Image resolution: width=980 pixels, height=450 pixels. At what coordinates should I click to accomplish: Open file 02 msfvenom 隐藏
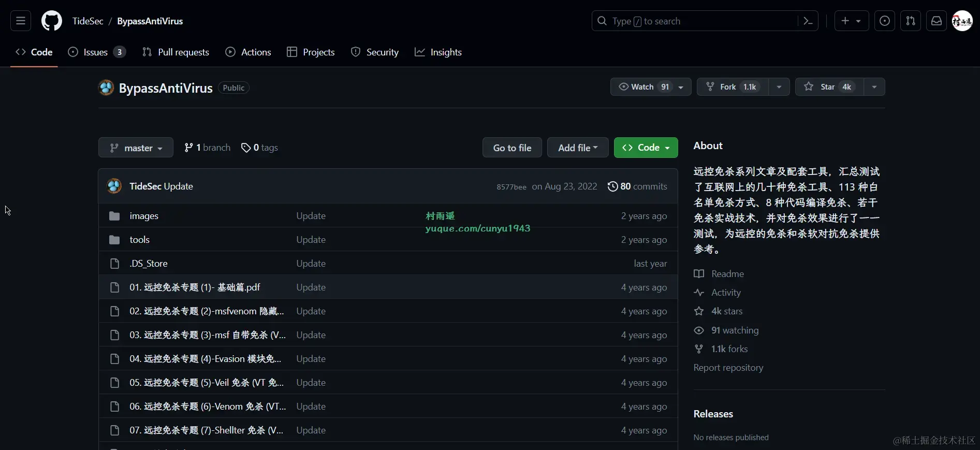(207, 311)
